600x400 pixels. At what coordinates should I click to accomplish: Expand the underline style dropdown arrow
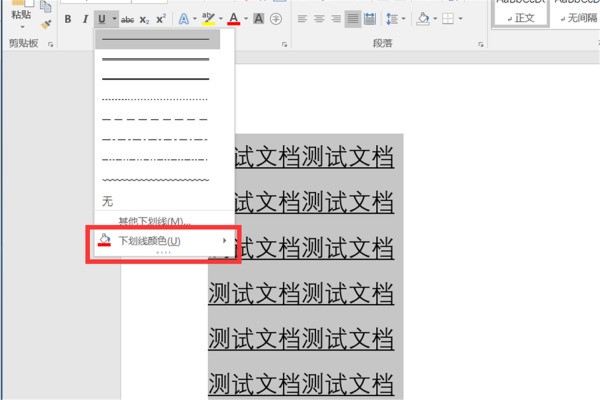[x=114, y=19]
